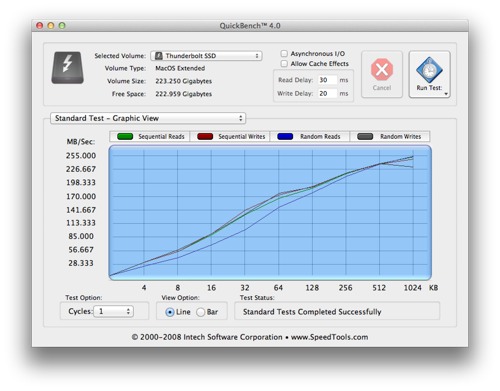Click the 1024 KB axis label
Viewport: 500px width, 391px height.
click(x=413, y=288)
